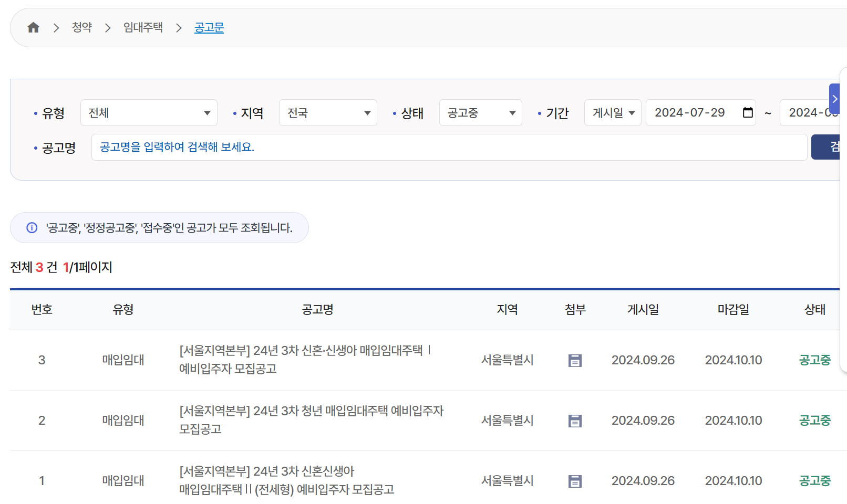The height and width of the screenshot is (504, 847).
Task: Open the 청년 매입임대주택 예비입주자 모집공고 listing
Action: [x=310, y=420]
